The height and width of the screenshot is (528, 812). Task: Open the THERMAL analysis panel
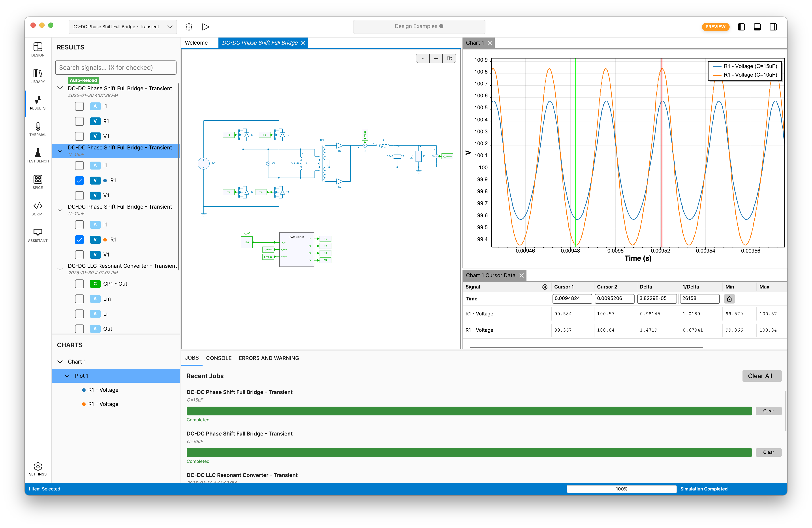tap(38, 129)
